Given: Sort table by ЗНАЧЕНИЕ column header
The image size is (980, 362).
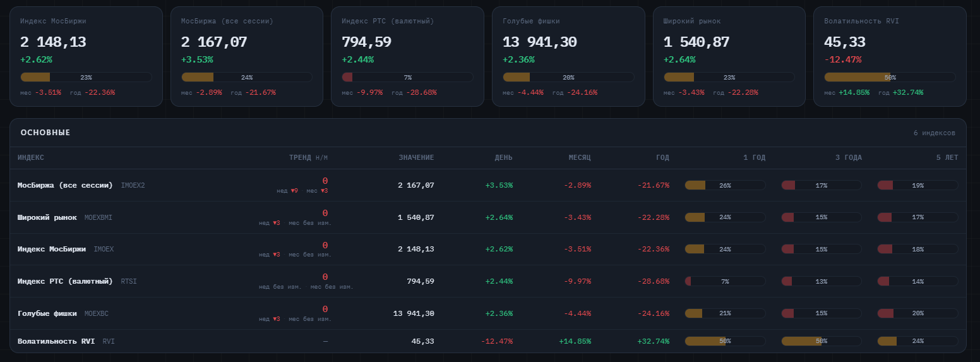Looking at the screenshot, I should 416,158.
